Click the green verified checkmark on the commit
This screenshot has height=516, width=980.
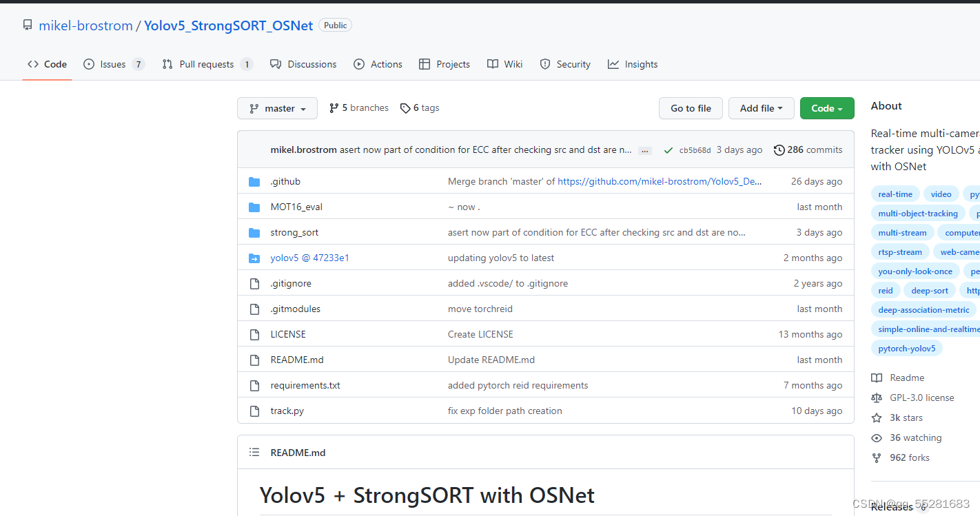pos(668,149)
